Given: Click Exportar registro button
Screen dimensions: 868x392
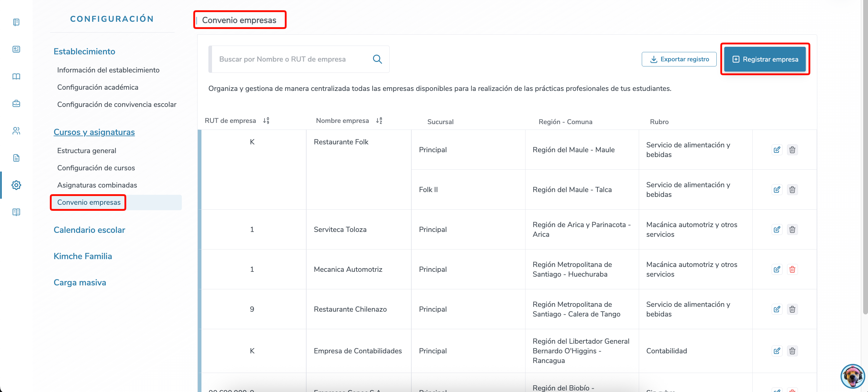Looking at the screenshot, I should tap(679, 59).
